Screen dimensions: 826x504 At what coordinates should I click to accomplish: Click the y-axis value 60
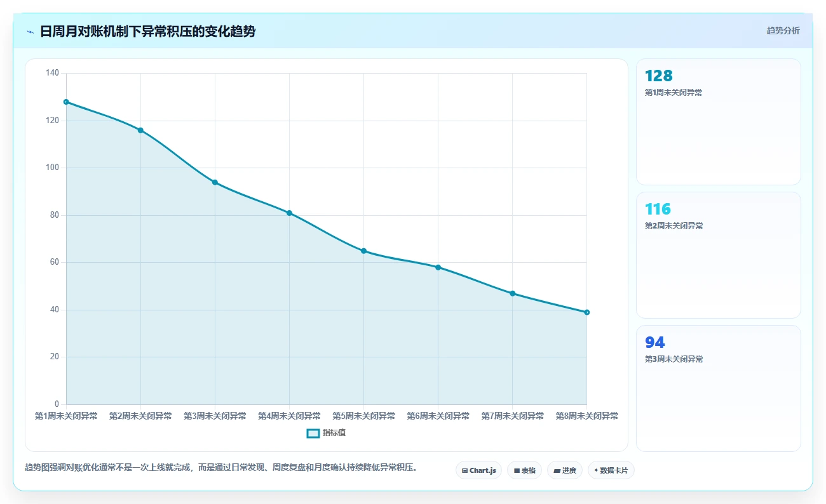(55, 262)
